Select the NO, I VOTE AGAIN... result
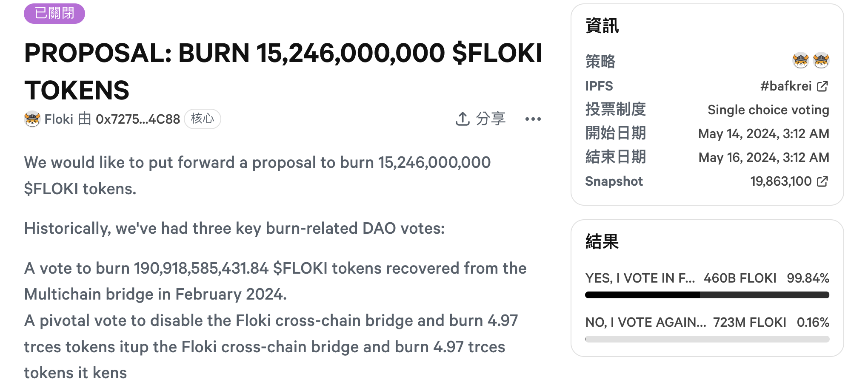 pos(645,323)
